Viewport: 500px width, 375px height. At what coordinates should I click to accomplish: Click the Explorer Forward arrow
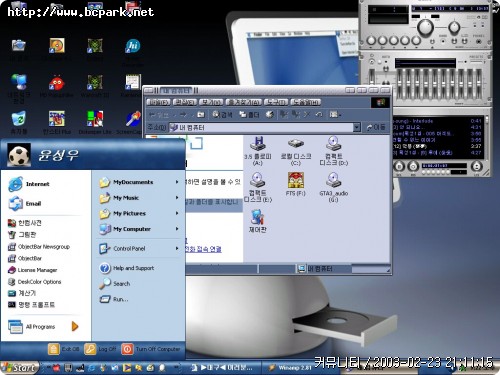pyautogui.click(x=183, y=115)
